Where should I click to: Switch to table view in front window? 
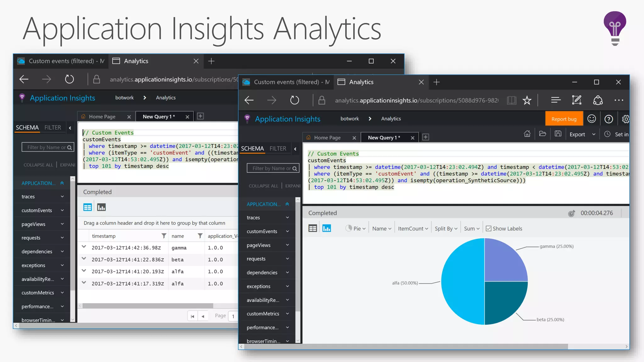click(313, 228)
